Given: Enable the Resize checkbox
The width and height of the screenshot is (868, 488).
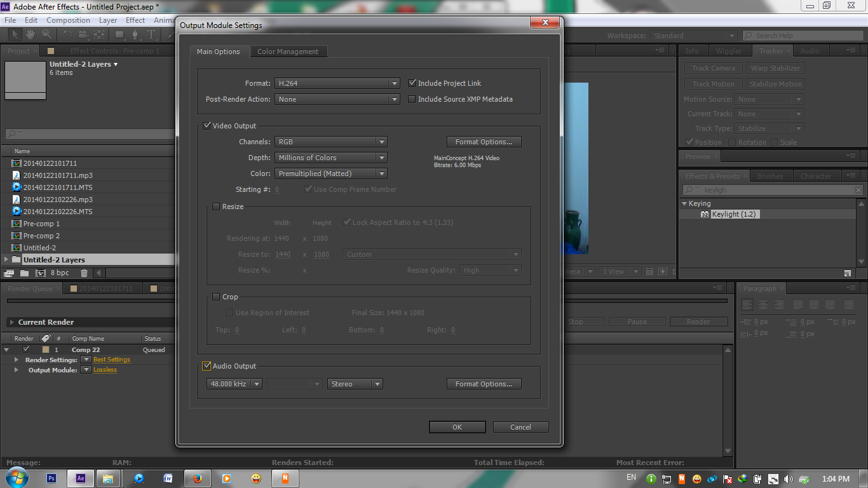Looking at the screenshot, I should coord(216,207).
